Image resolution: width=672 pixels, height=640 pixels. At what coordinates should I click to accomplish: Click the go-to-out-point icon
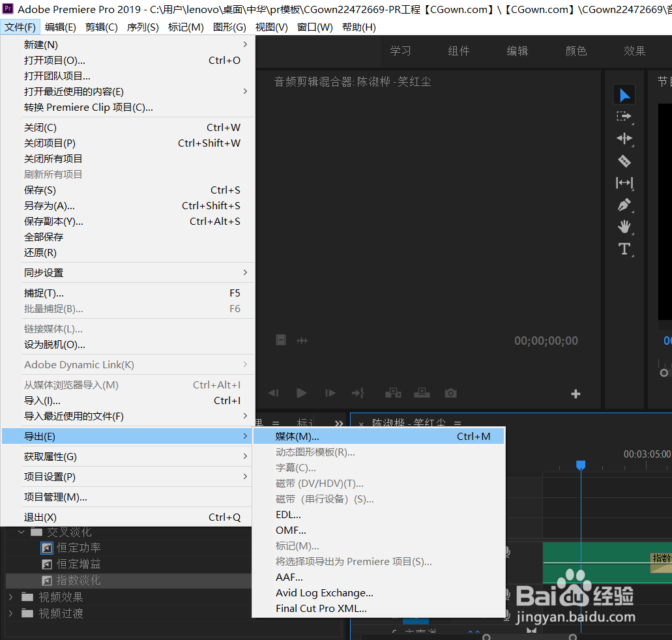(x=358, y=393)
